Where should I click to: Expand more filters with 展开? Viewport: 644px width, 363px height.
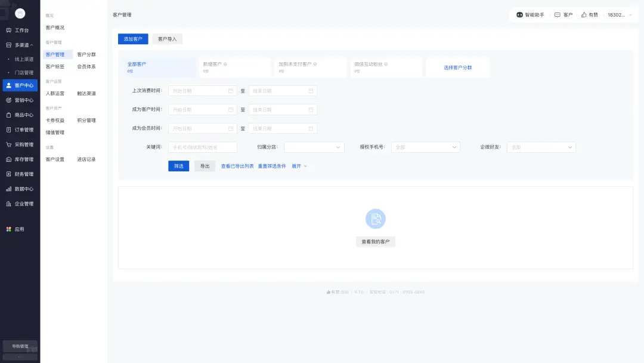click(x=299, y=166)
